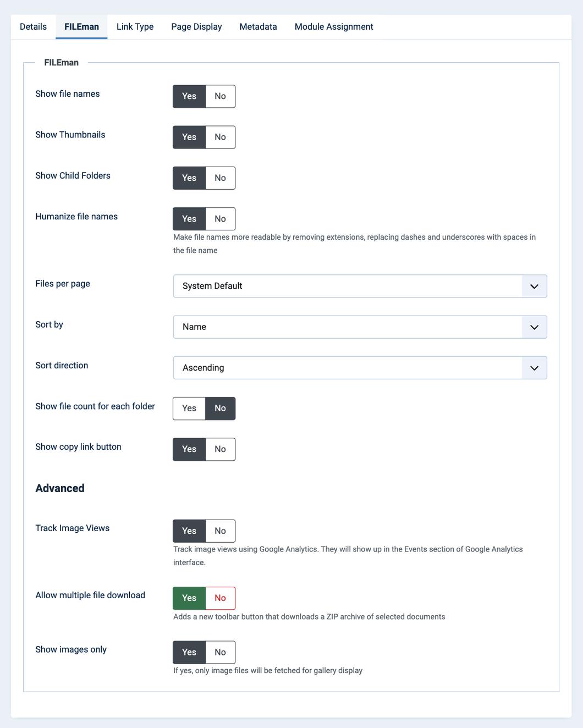Click Yes for Allow multiple file download

189,598
